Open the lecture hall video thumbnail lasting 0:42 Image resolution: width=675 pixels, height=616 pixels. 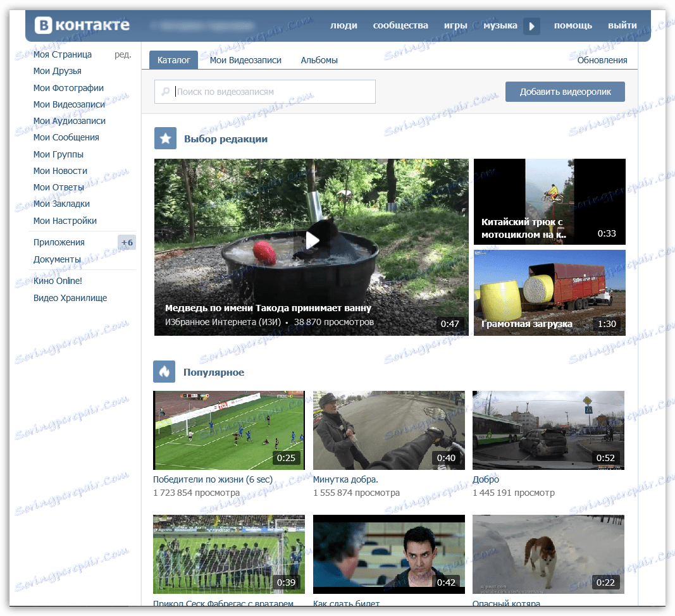point(388,555)
